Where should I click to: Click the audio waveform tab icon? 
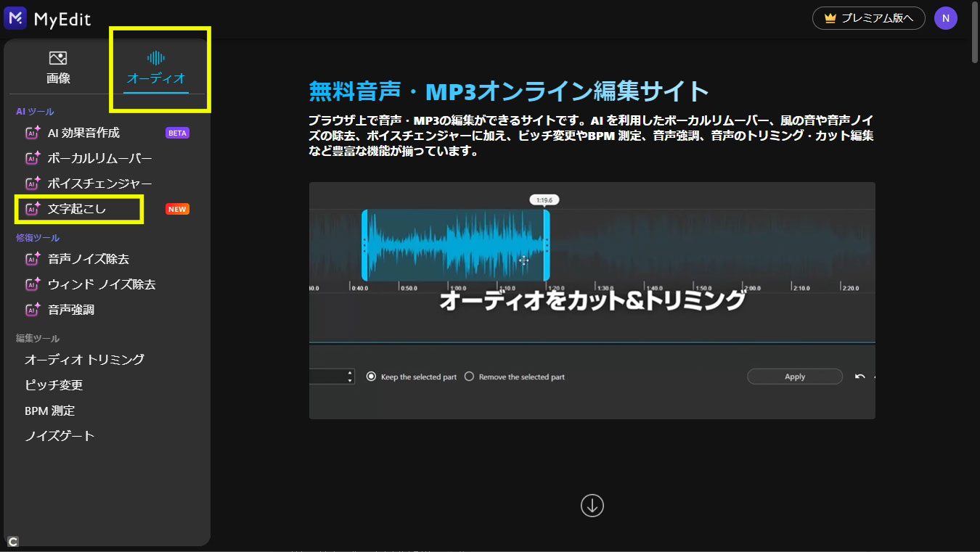(155, 58)
